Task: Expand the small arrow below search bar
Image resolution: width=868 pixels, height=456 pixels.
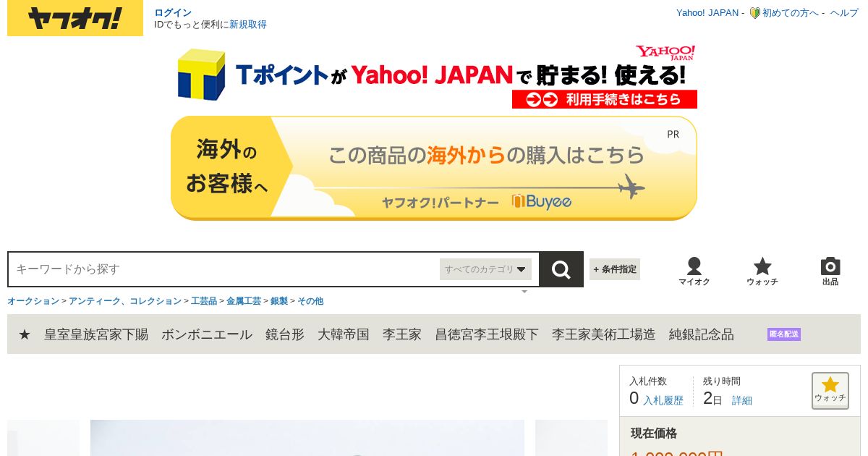Action: click(524, 292)
